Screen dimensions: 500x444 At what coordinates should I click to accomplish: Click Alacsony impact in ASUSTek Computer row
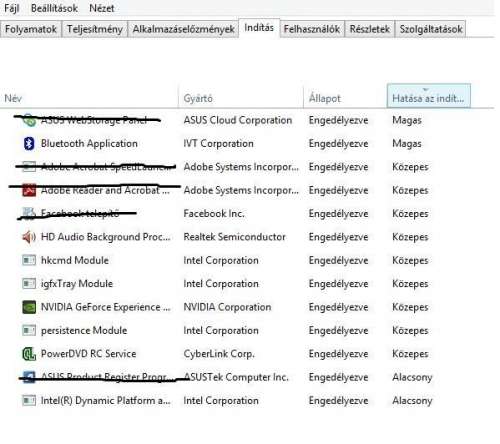tap(412, 377)
